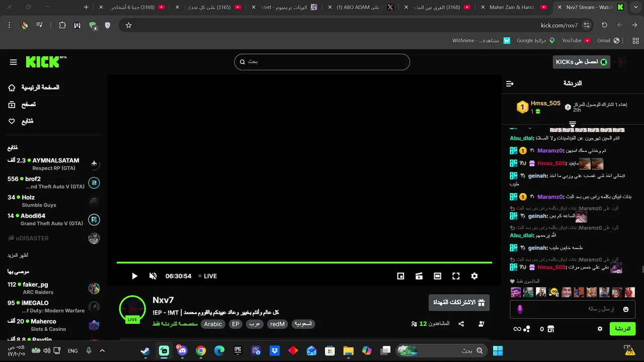The image size is (644, 362).
Task: Click the purple microphone icon in chat input
Action: tap(520, 309)
